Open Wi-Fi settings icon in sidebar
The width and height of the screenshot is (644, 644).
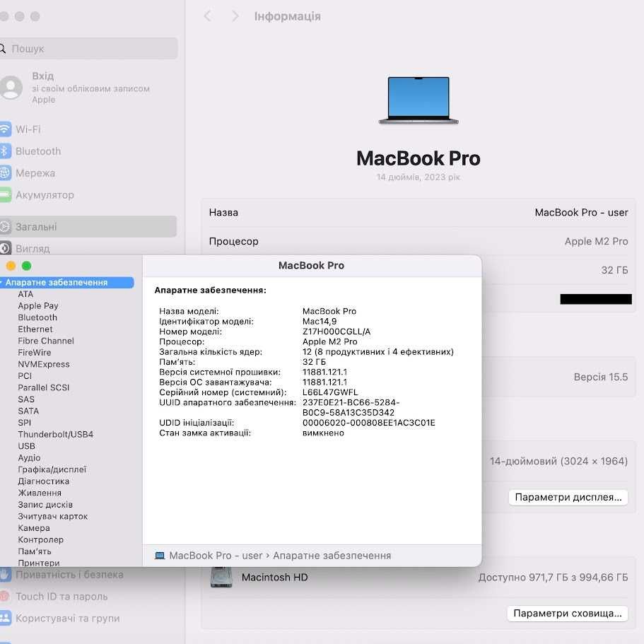5,129
